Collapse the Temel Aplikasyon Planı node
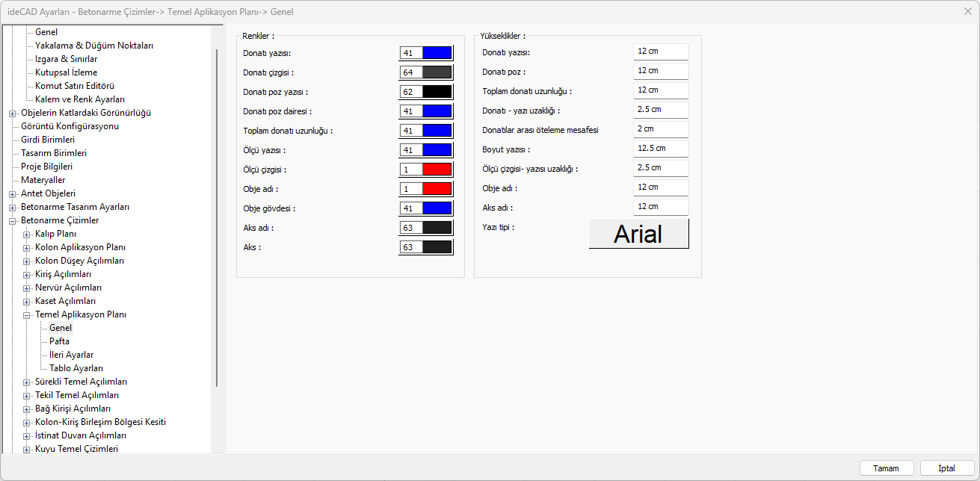The image size is (980, 481). point(27,314)
